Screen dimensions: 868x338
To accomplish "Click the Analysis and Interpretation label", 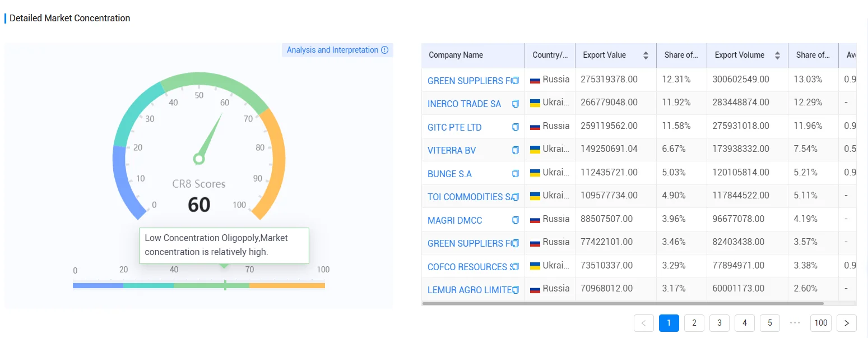I will [x=332, y=50].
